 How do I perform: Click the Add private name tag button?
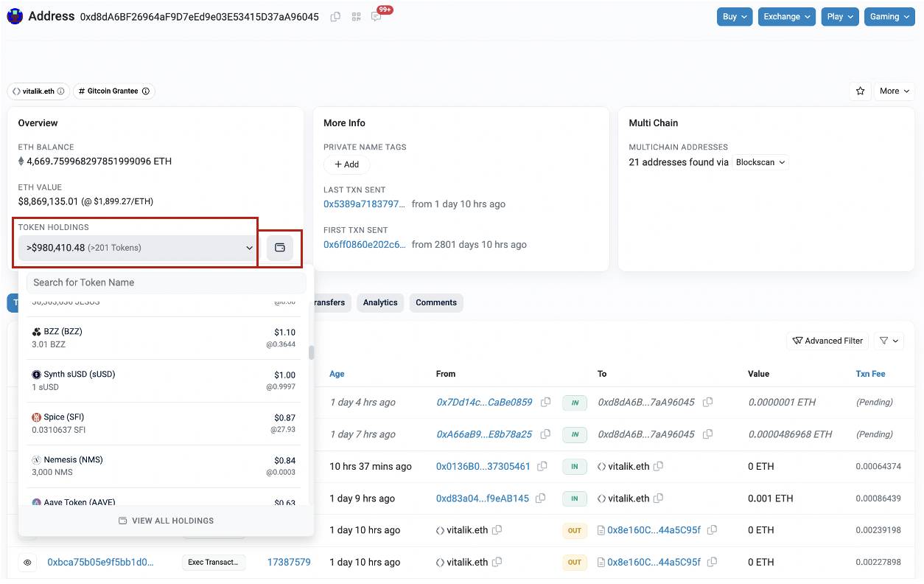coord(346,164)
